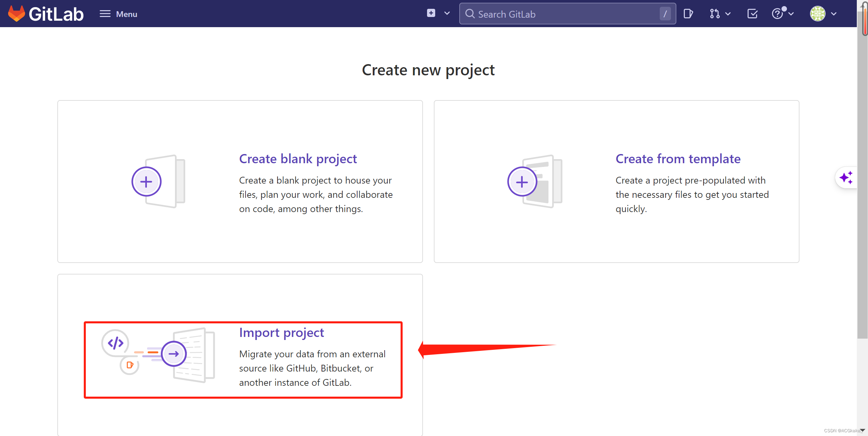Click the sparkle assistant floating button
Screen dimensions: 868x436
pyautogui.click(x=846, y=177)
